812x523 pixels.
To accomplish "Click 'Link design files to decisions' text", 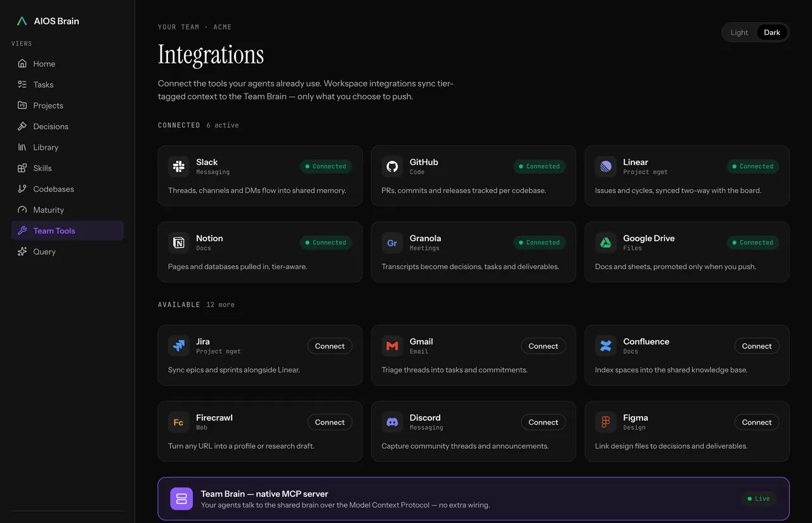I will (x=671, y=446).
